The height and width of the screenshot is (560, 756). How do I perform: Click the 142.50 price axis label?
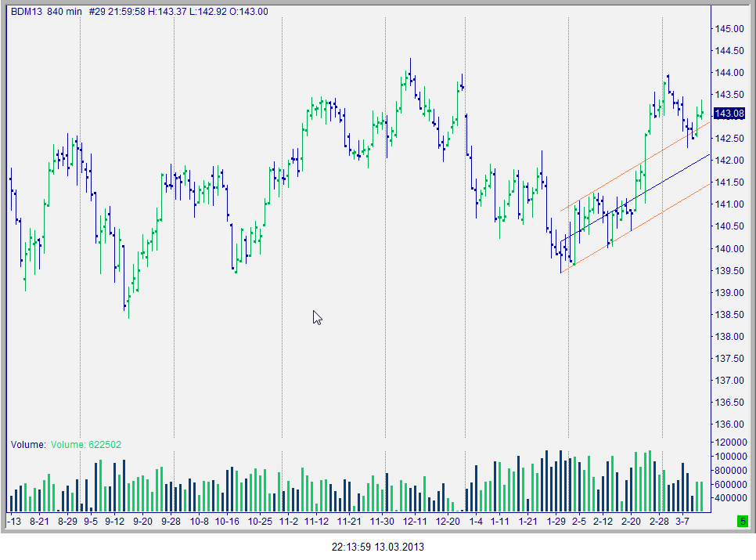(729, 139)
